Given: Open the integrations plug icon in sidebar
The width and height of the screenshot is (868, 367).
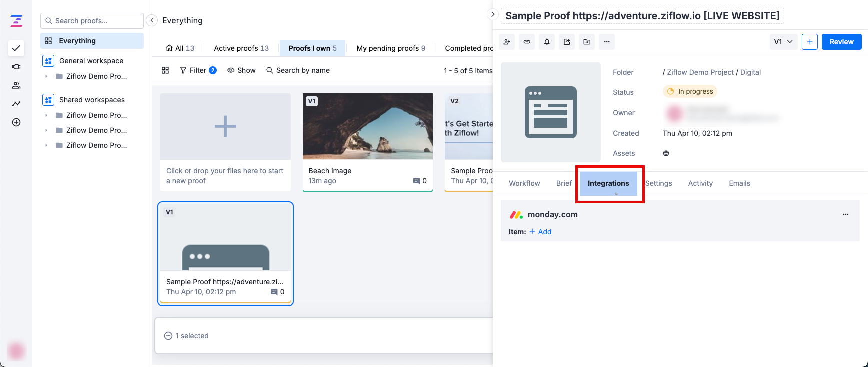Looking at the screenshot, I should pyautogui.click(x=16, y=67).
